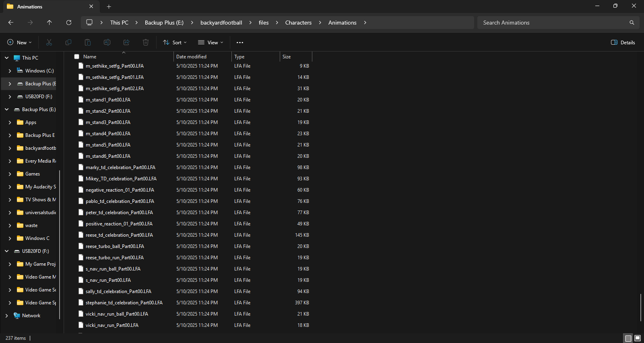Sort by Type column header

pyautogui.click(x=256, y=57)
